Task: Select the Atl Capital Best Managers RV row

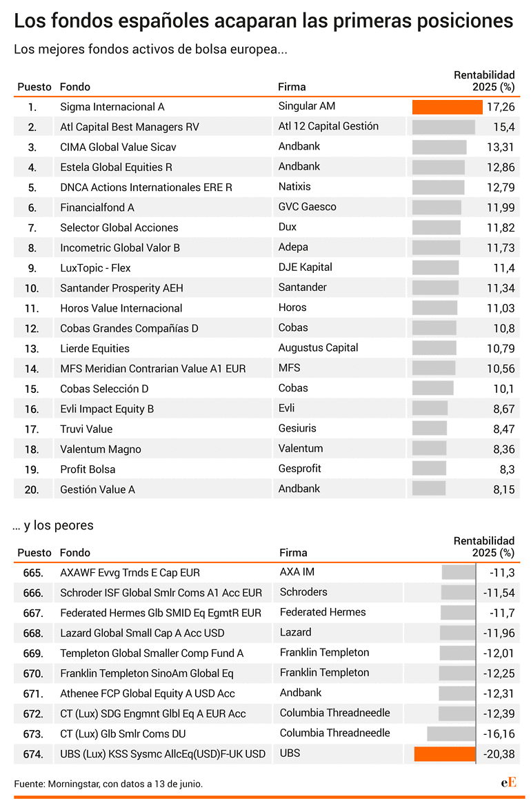Action: click(x=266, y=127)
